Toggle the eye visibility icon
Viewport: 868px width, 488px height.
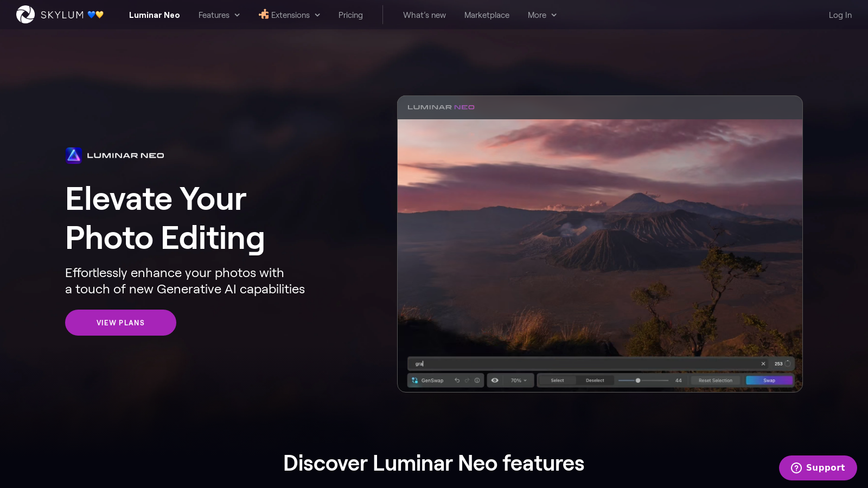(x=495, y=381)
